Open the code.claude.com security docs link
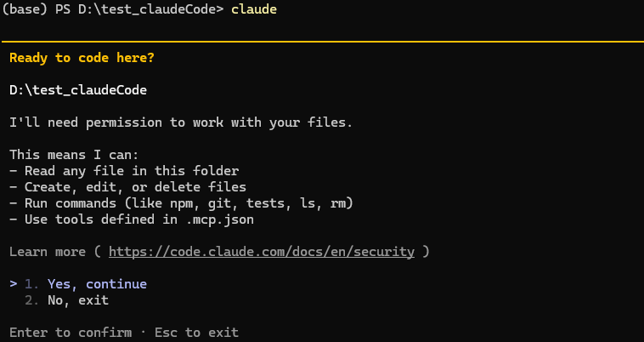This screenshot has width=644, height=342. (262, 252)
